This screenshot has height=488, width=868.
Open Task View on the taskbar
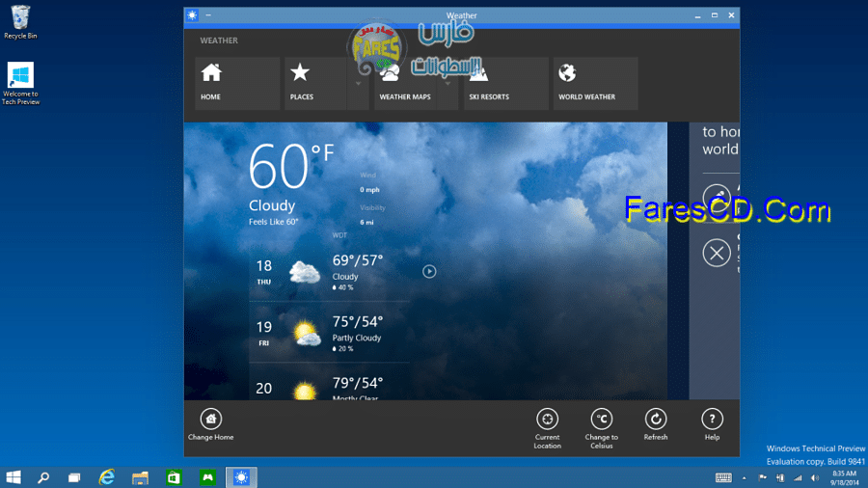74,477
